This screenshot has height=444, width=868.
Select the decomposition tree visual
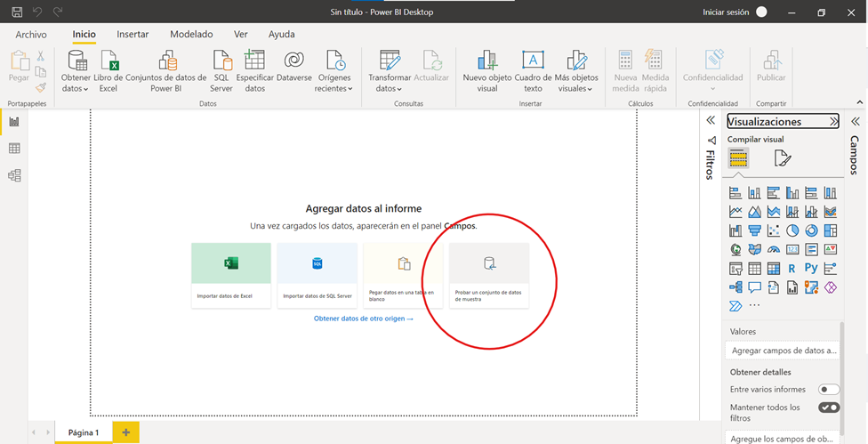coord(735,287)
